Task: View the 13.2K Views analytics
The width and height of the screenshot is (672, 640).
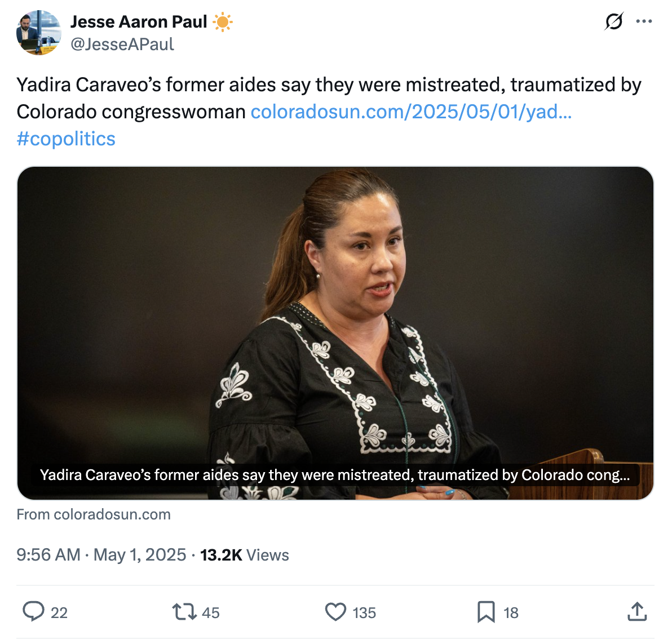Action: 245,555
